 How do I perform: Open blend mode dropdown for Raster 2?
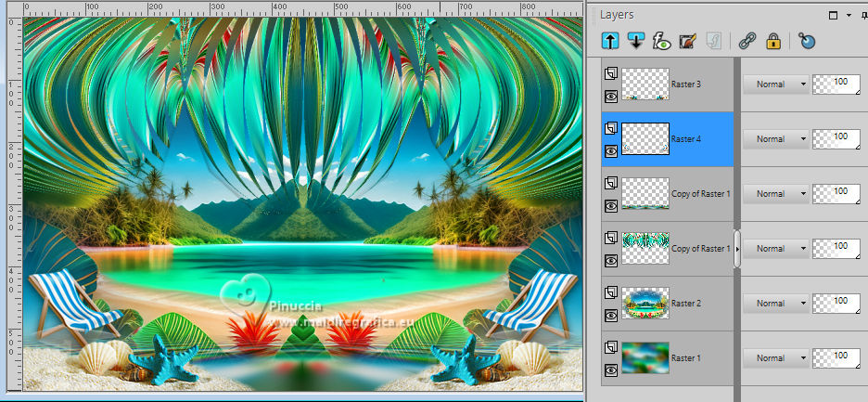pos(775,304)
